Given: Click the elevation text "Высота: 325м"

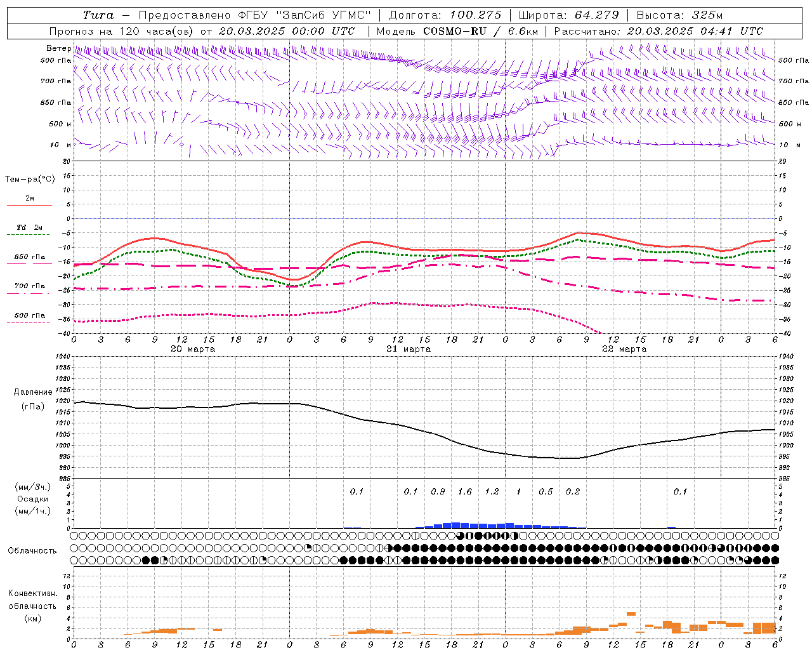Looking at the screenshot, I should click(x=679, y=15).
